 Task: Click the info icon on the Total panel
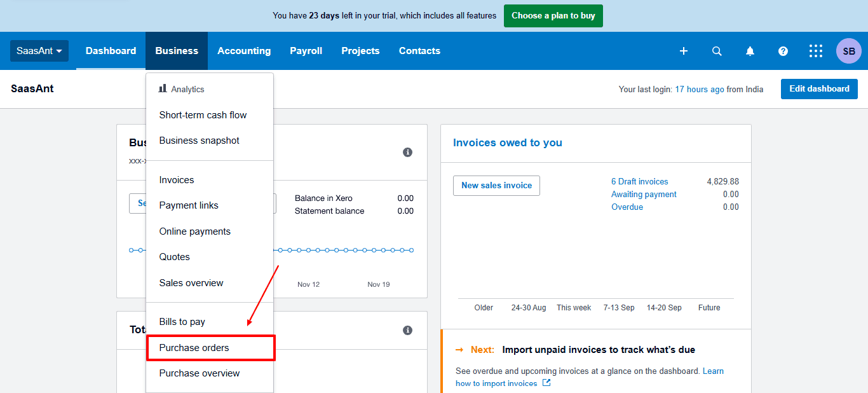point(407,330)
